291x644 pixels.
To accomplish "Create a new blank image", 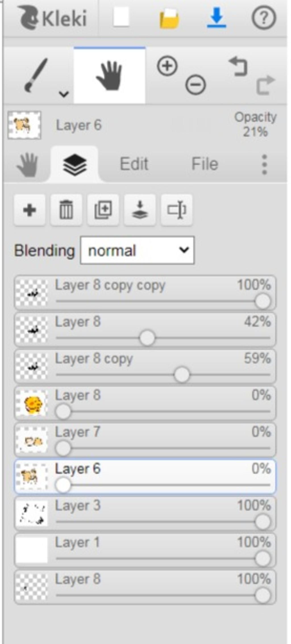I will click(x=121, y=18).
